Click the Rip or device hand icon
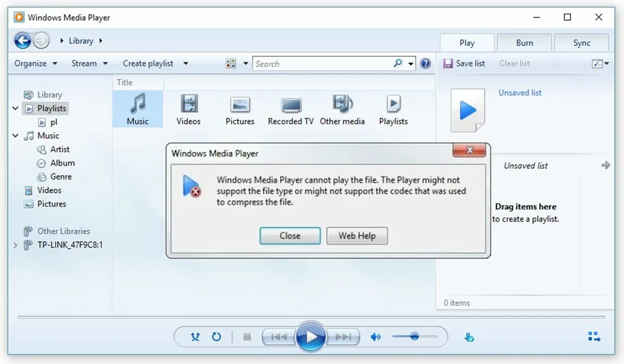This screenshot has height=364, width=624. tap(469, 337)
